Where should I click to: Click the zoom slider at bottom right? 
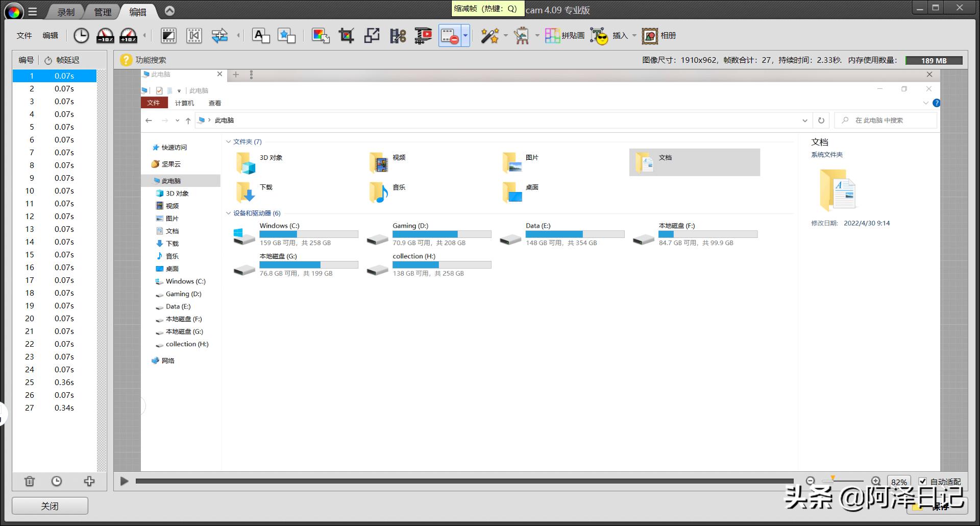pyautogui.click(x=842, y=481)
